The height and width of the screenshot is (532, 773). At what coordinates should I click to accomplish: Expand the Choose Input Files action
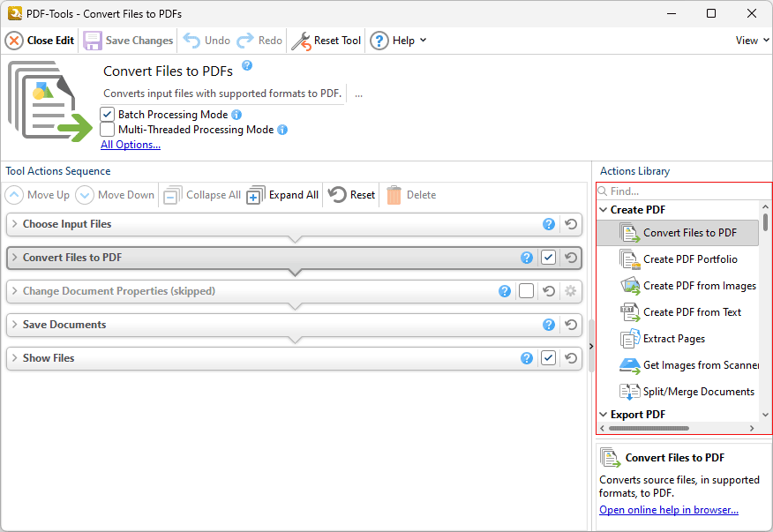click(15, 224)
